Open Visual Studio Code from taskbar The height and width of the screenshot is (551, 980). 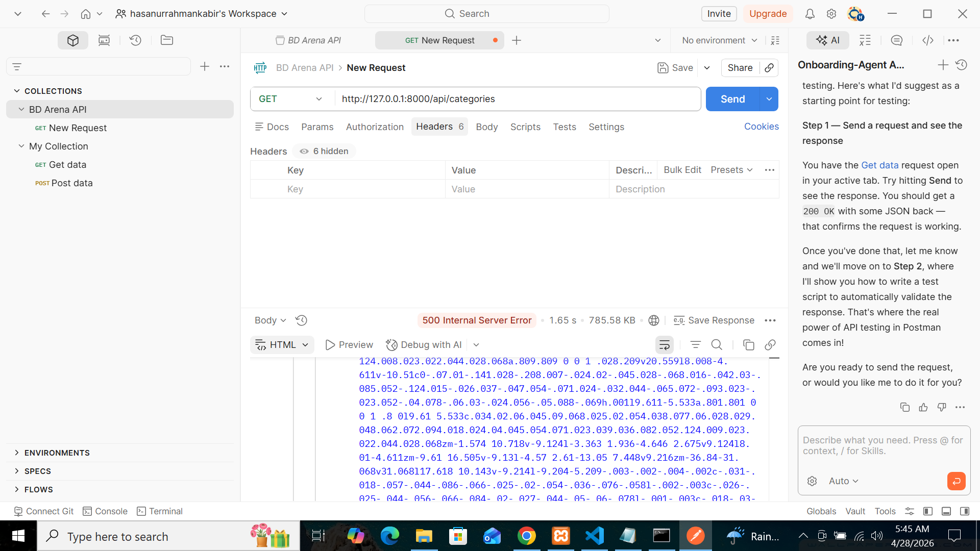pos(594,536)
